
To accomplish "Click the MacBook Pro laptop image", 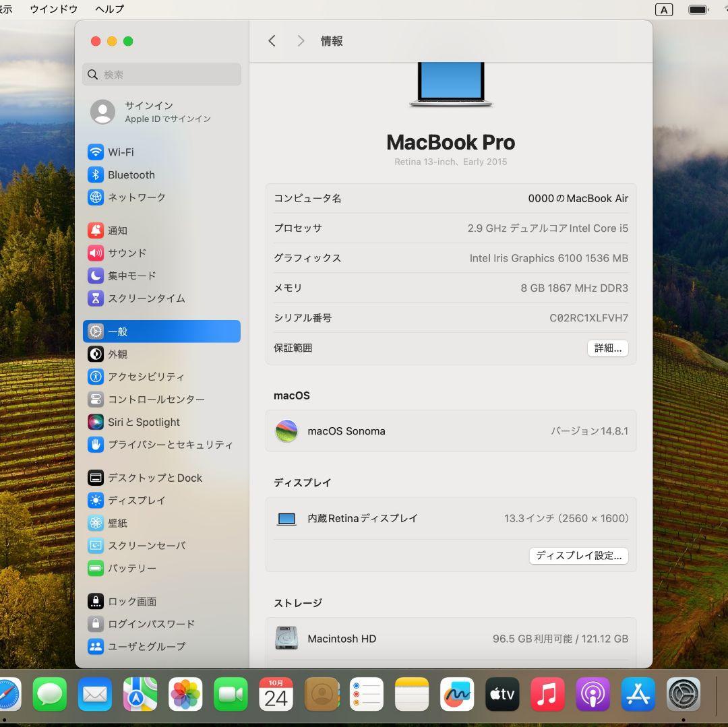I will pos(451,84).
